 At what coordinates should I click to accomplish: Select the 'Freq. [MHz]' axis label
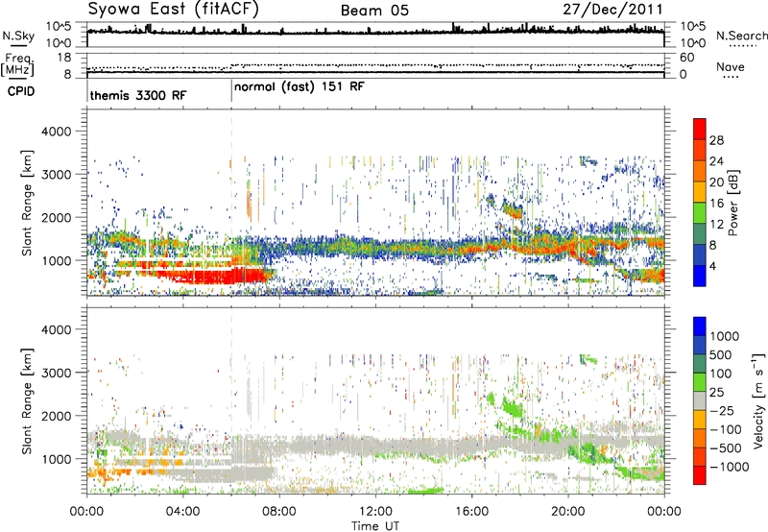pos(17,64)
